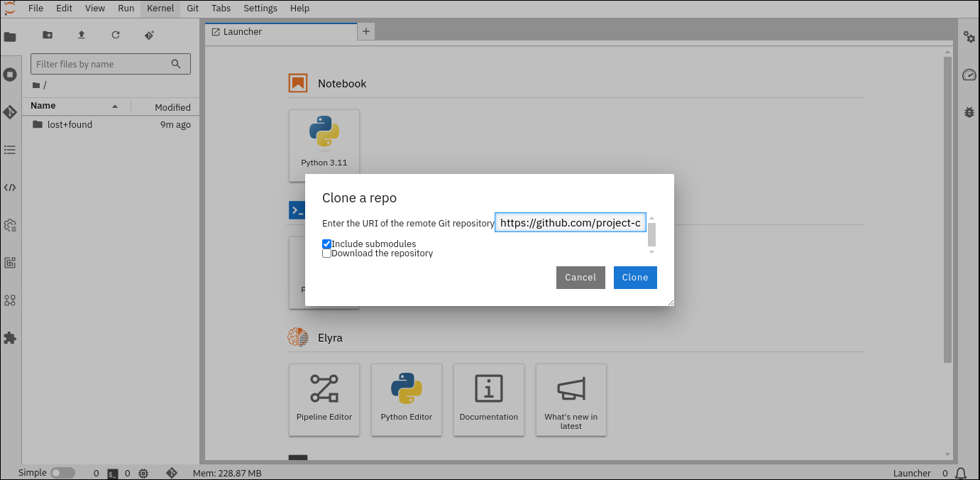Click the down arrow beside the URI field

point(651,251)
